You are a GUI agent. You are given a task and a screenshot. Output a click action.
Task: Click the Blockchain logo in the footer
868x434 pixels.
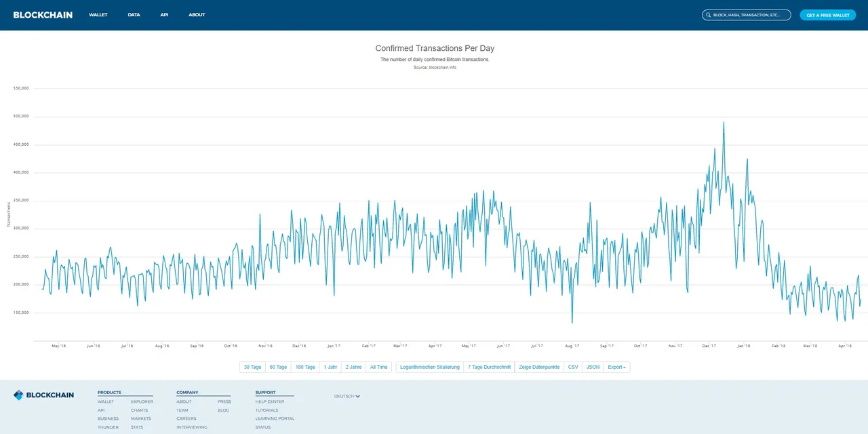pos(43,395)
